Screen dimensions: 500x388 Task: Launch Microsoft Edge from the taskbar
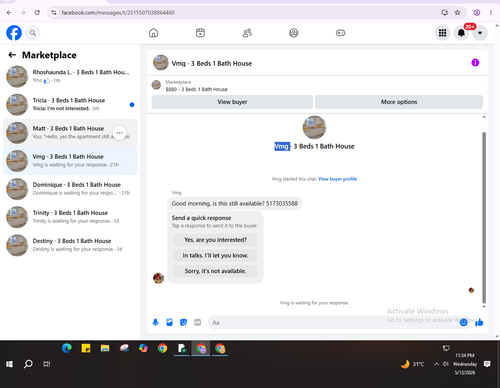[x=67, y=348]
